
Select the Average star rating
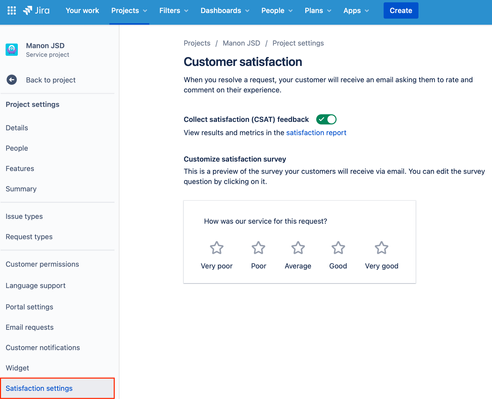point(298,248)
